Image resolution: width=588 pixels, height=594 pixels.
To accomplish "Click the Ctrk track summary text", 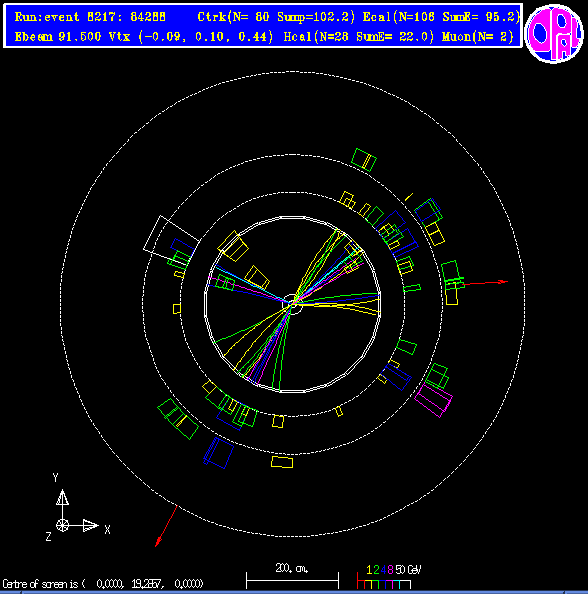I will pos(276,17).
